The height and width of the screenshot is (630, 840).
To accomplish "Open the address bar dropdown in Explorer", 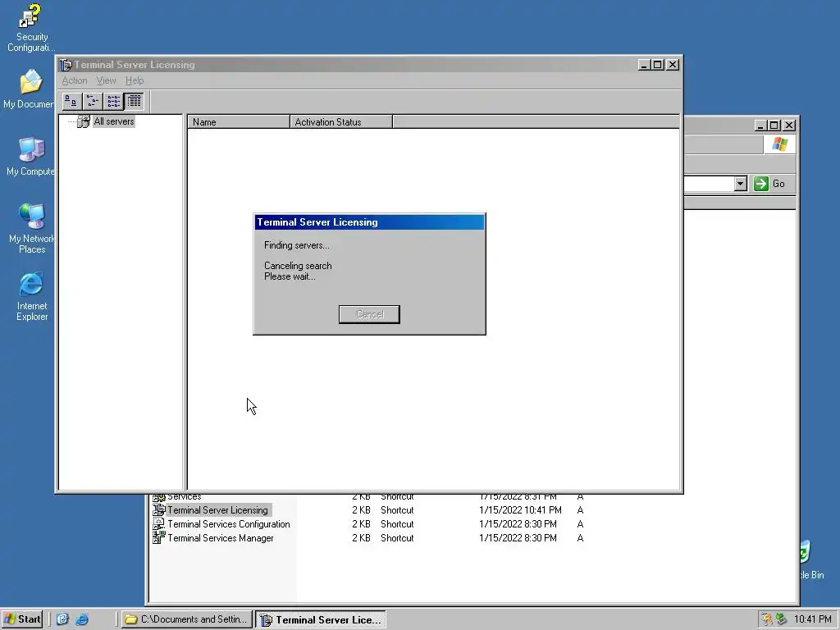I will (741, 184).
